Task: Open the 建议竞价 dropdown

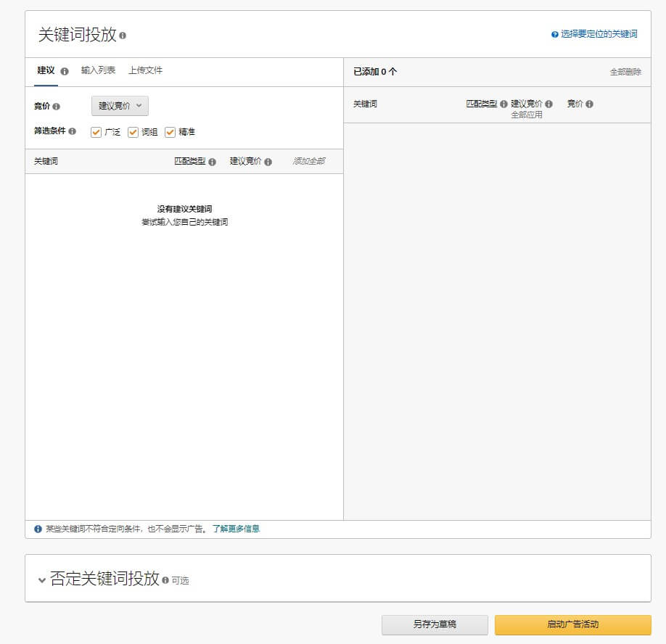Action: [x=119, y=106]
